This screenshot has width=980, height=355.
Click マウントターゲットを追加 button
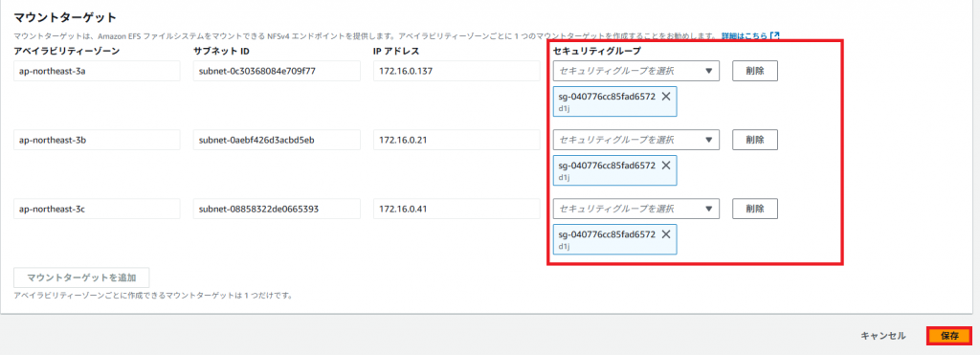tap(81, 277)
